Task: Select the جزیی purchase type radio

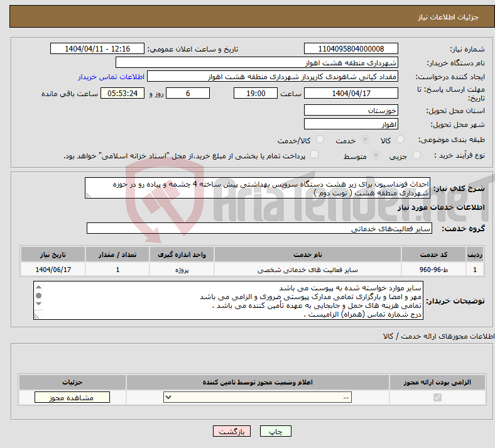Action: pos(416,155)
